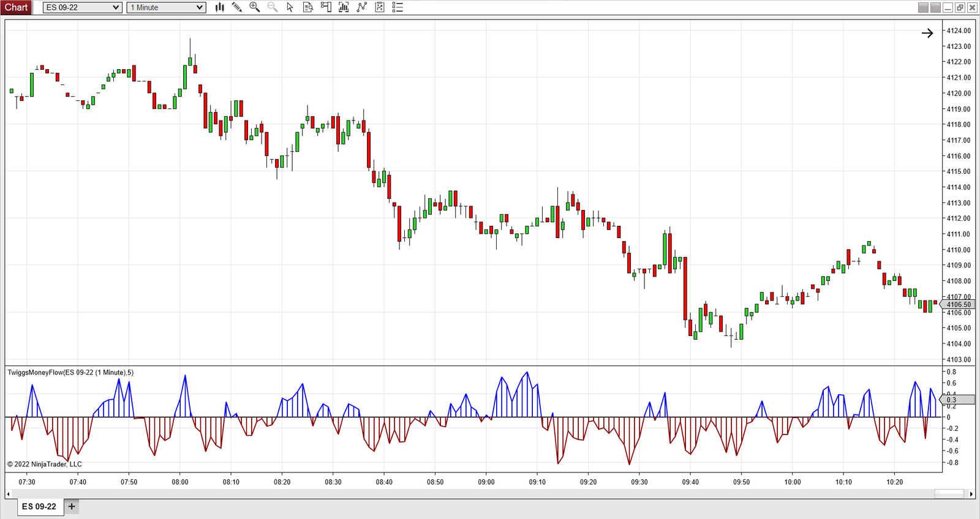
Task: Click the horizontal scrollbar thumb
Action: click(x=950, y=494)
